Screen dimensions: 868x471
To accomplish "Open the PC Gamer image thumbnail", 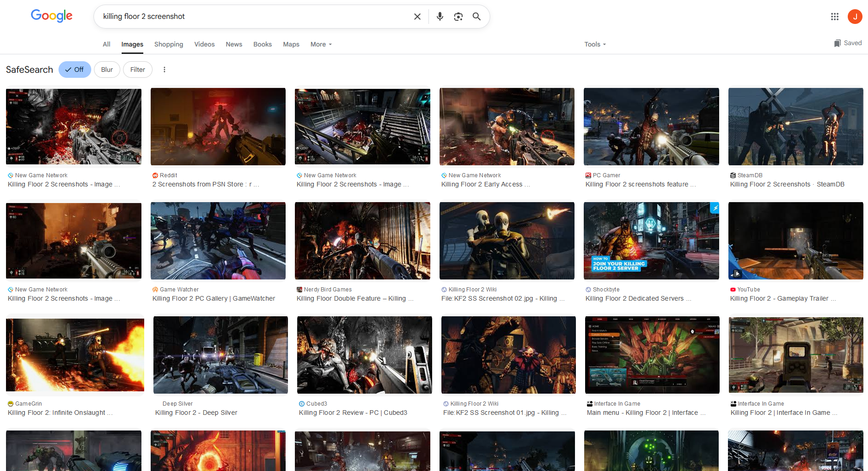I will (x=651, y=127).
